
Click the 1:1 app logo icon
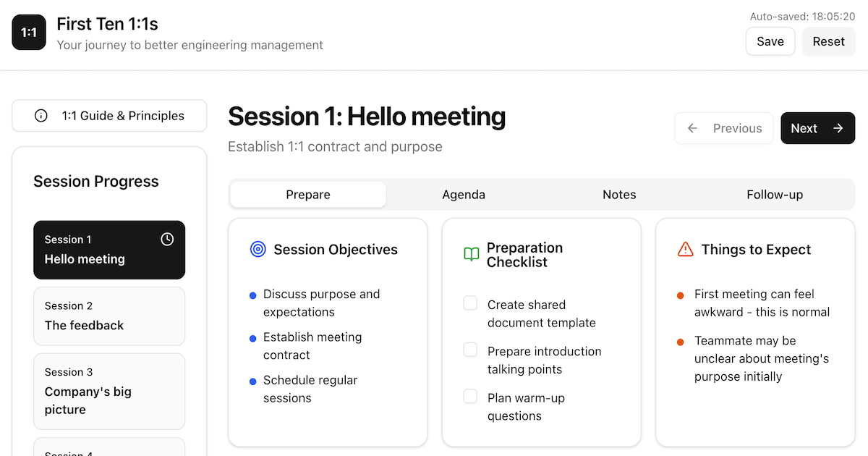point(29,33)
